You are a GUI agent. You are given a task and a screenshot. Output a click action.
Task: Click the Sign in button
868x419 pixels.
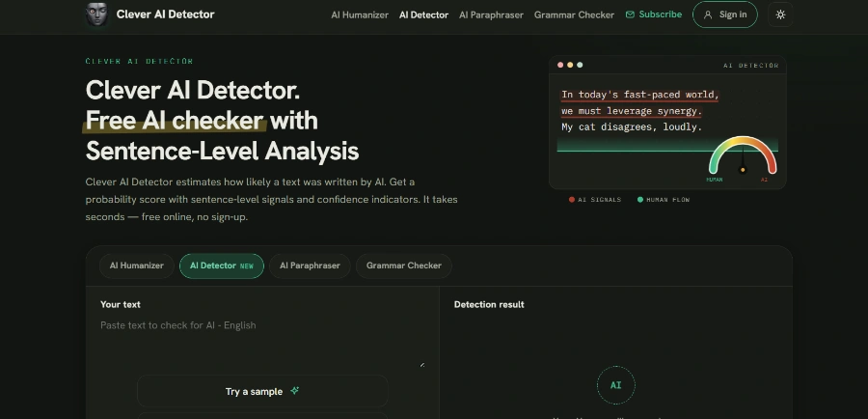pos(724,15)
